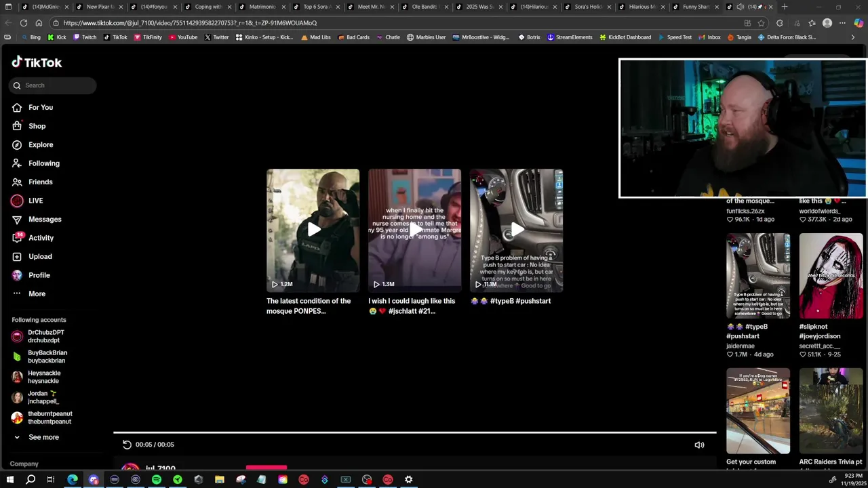Open the sidebar #typeB #pushstart video thumbnail
Viewport: 868px width, 488px height.
point(758,276)
